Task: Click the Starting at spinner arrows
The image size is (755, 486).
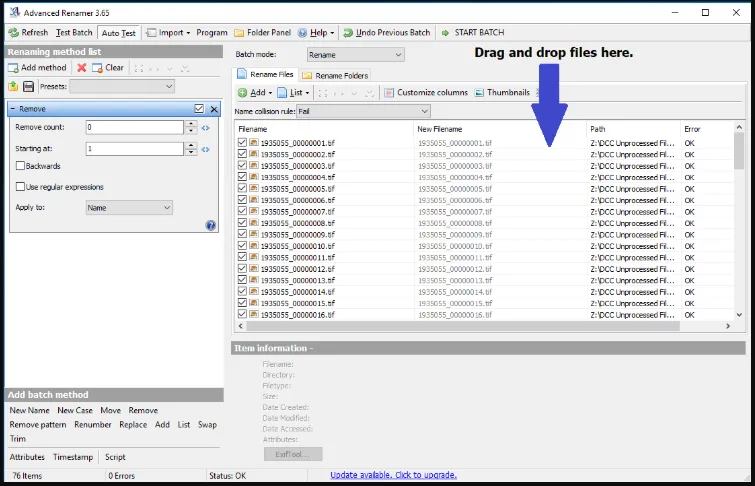Action: pyautogui.click(x=191, y=149)
